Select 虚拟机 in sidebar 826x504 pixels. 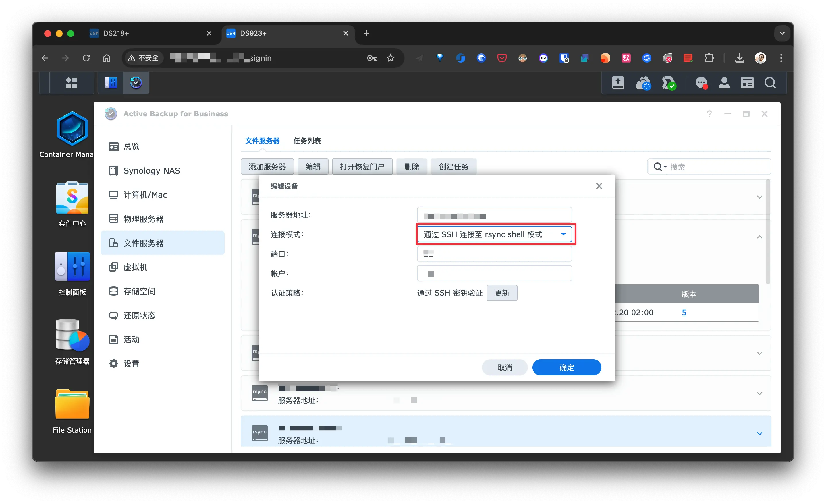pos(136,267)
